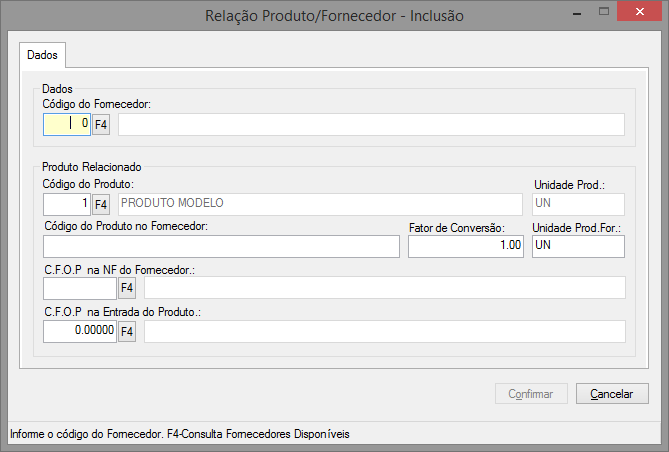
Task: Focus the Código do Produto no Fornecedor field
Action: coord(221,246)
